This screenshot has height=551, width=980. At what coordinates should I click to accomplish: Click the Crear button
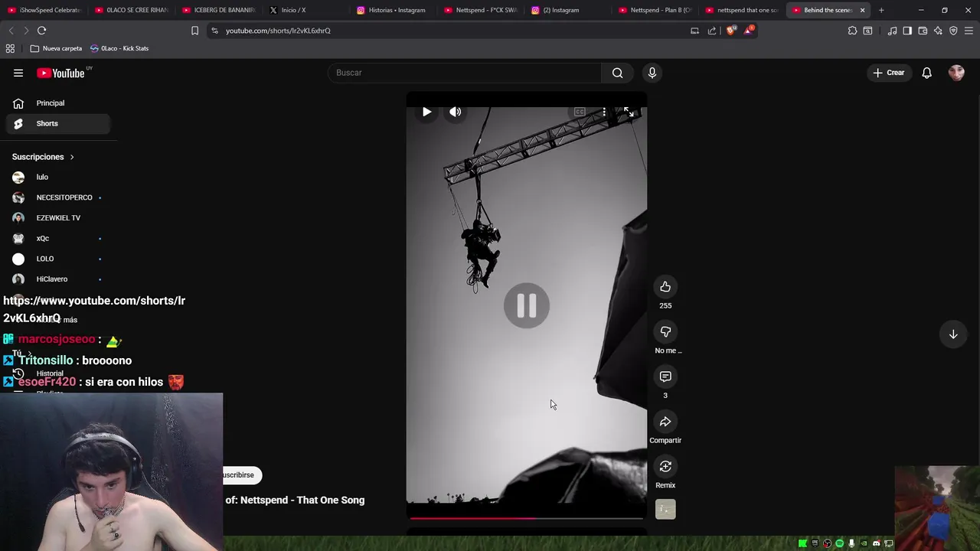point(889,73)
